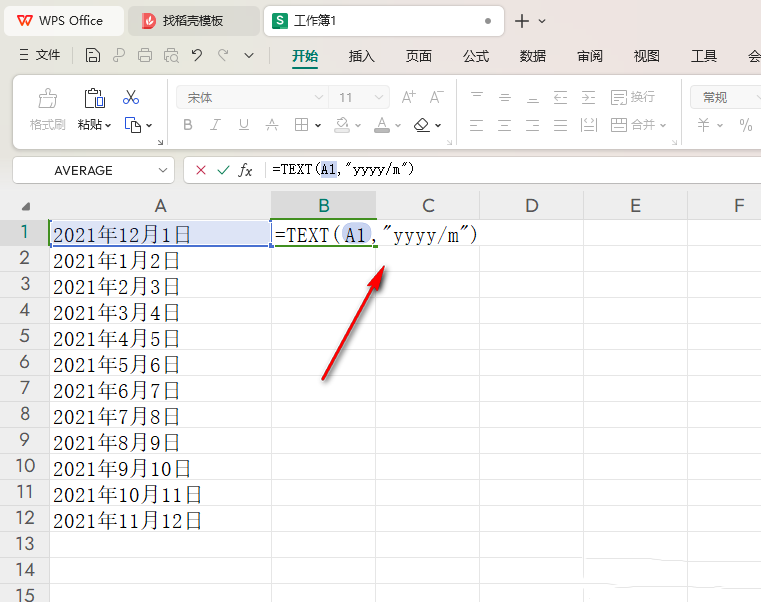Click the Copy icon

pyautogui.click(x=132, y=125)
